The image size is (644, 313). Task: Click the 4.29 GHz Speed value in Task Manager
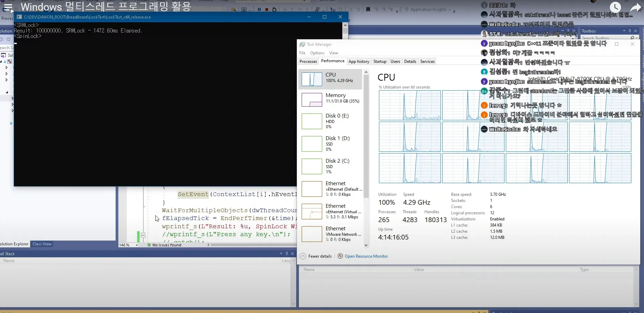[417, 202]
